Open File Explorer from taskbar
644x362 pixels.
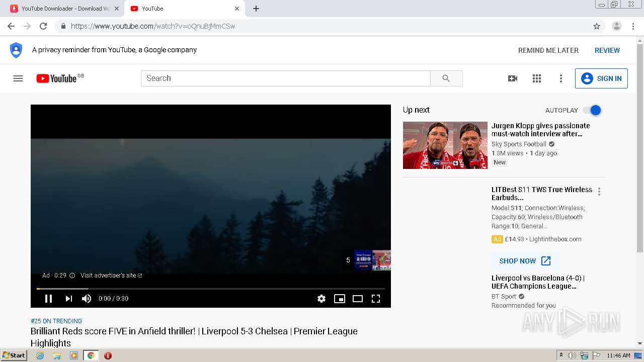click(x=57, y=355)
